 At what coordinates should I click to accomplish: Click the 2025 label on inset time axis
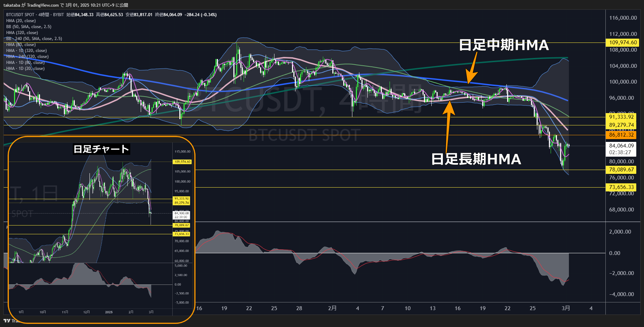coord(109,312)
